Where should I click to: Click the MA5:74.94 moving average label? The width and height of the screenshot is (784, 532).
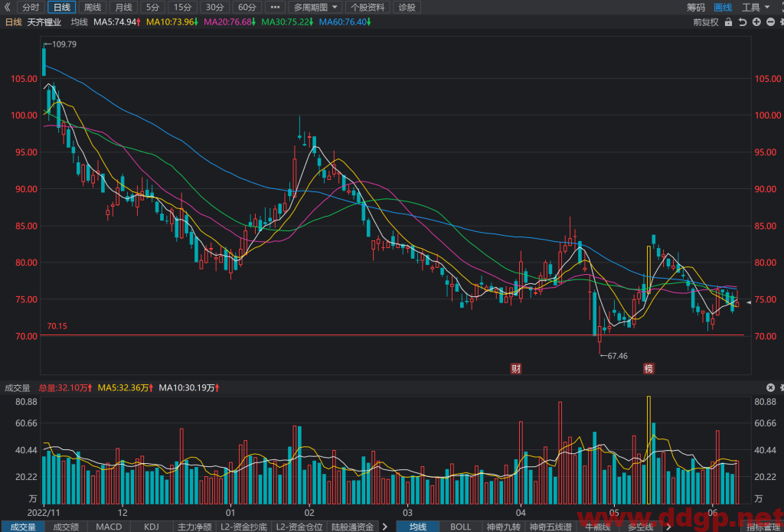(117, 22)
